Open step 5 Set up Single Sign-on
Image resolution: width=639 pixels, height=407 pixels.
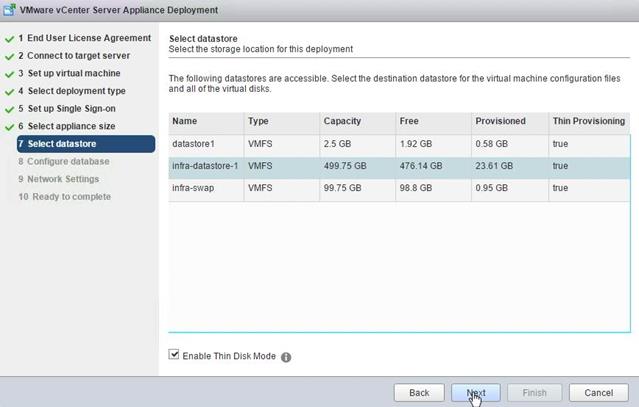[67, 109]
